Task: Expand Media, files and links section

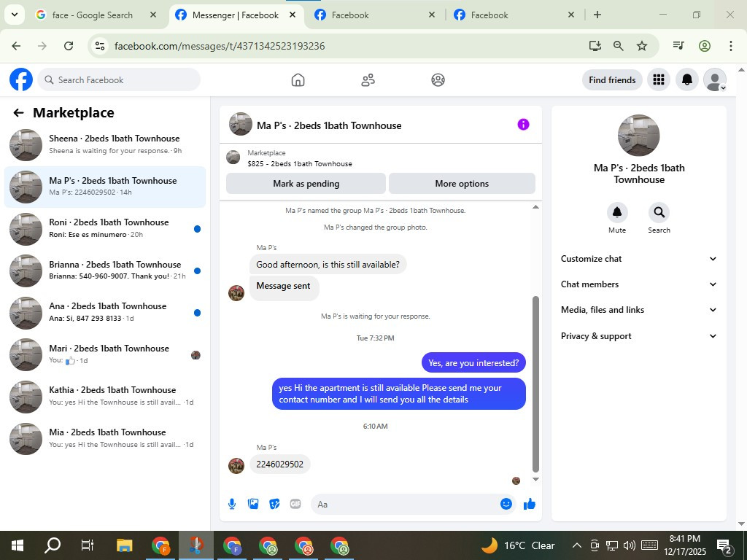Action: pyautogui.click(x=638, y=310)
